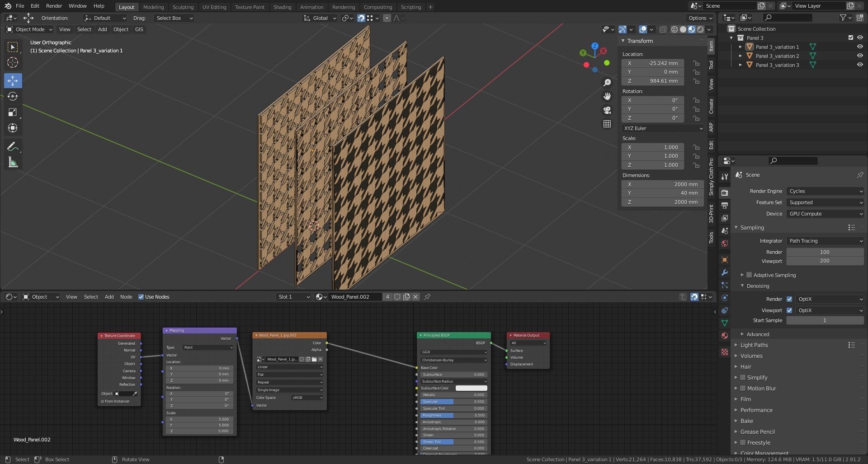Screen dimensions: 868x464
Task: Click node editor Node menu
Action: coord(126,297)
